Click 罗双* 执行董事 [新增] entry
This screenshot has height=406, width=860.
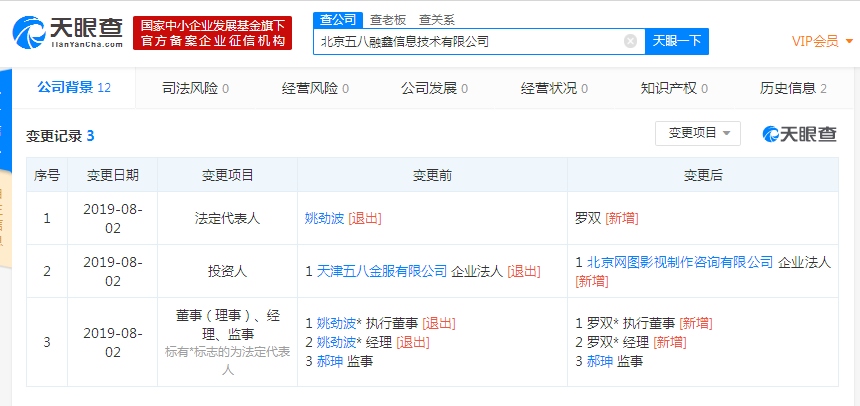pyautogui.click(x=644, y=323)
